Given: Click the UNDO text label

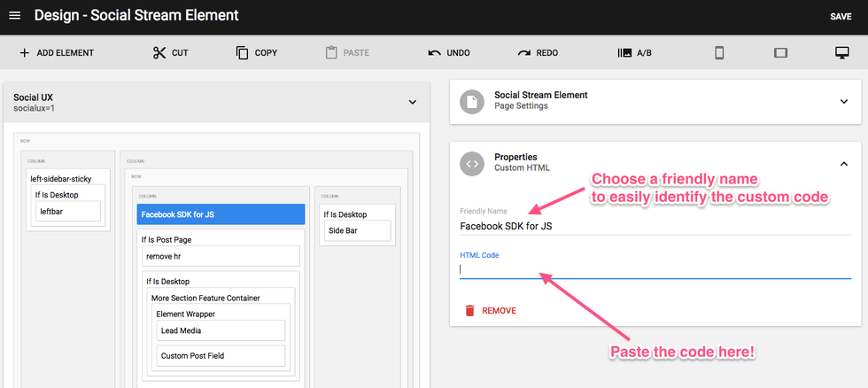Looking at the screenshot, I should [x=459, y=53].
